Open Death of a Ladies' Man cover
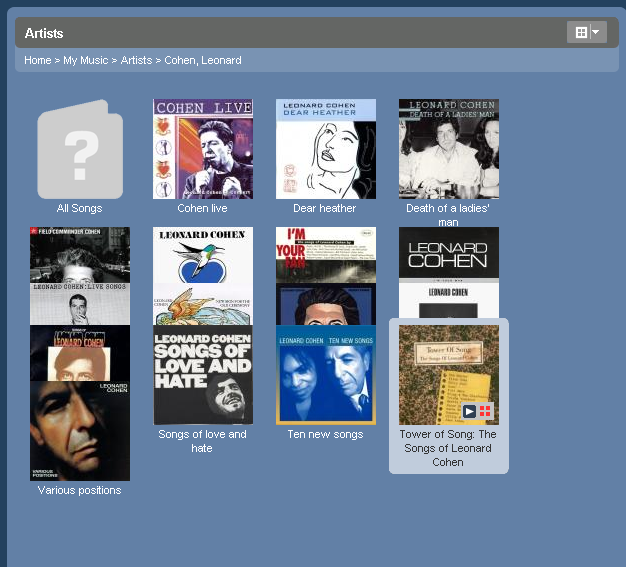Image resolution: width=626 pixels, height=567 pixels. (448, 149)
